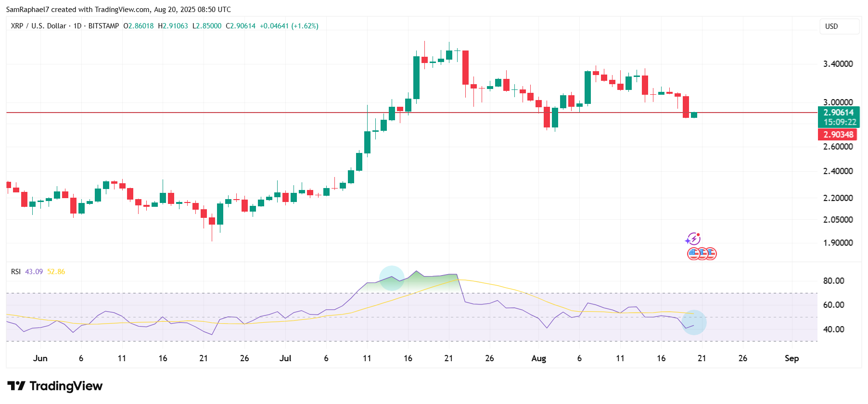This screenshot has height=404, width=868.
Task: Click the rightmost US flag economic event icon
Action: 711,253
